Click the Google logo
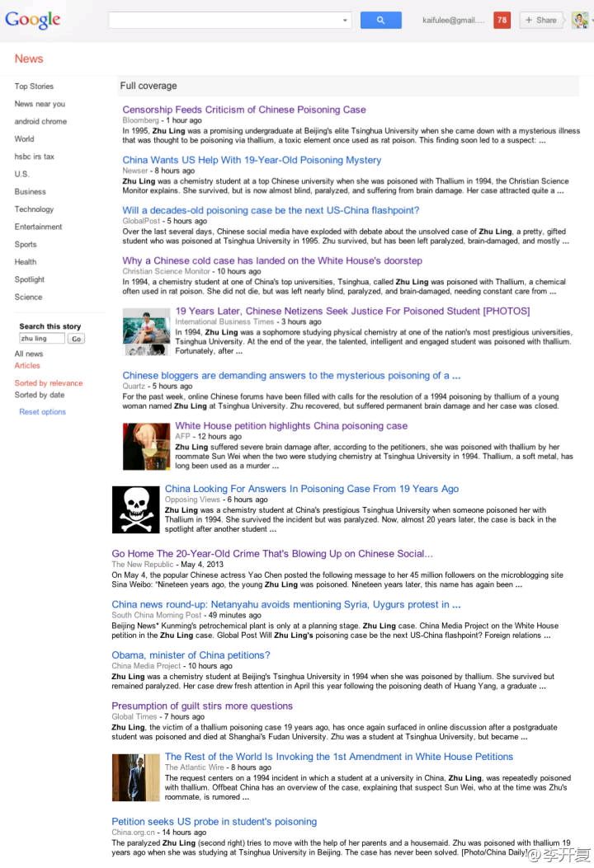 pyautogui.click(x=33, y=20)
